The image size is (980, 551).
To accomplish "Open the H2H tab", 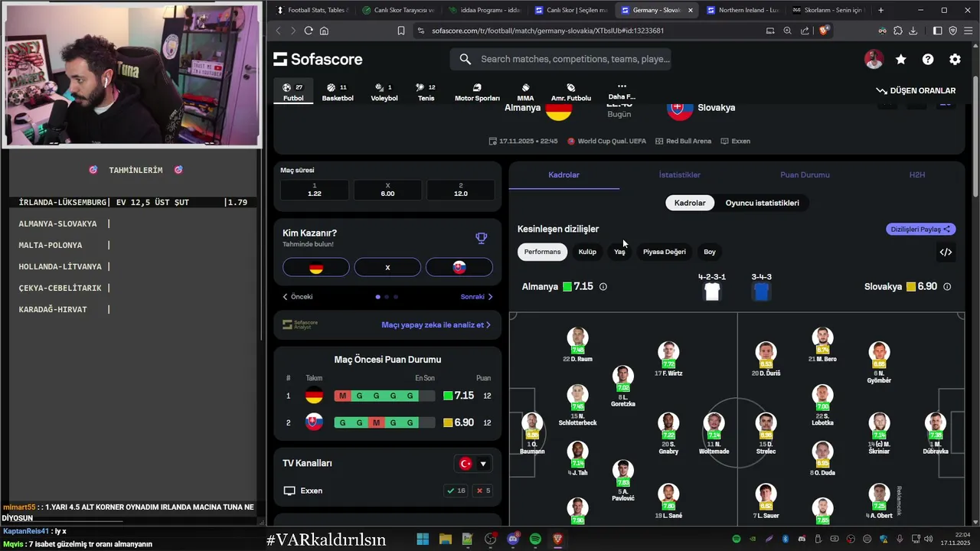I will (x=917, y=175).
